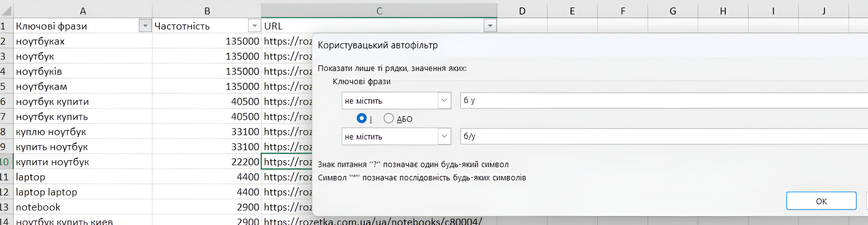Select cell containing 'ноутбук купити'
The image size is (868, 225).
(83, 101)
